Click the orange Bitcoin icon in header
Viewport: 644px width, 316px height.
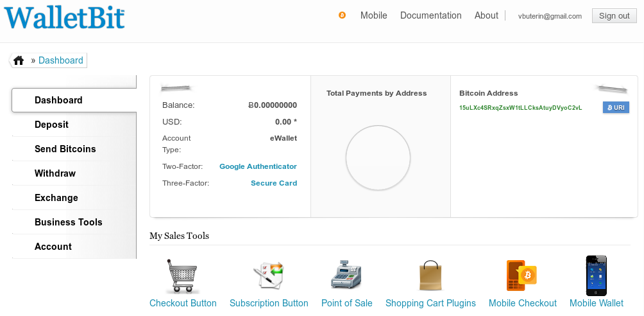tap(342, 15)
